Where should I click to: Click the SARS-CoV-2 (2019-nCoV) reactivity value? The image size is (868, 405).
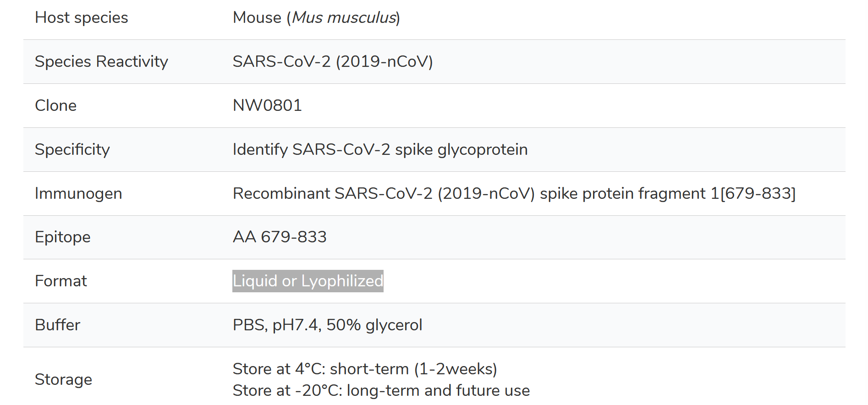[x=333, y=61]
